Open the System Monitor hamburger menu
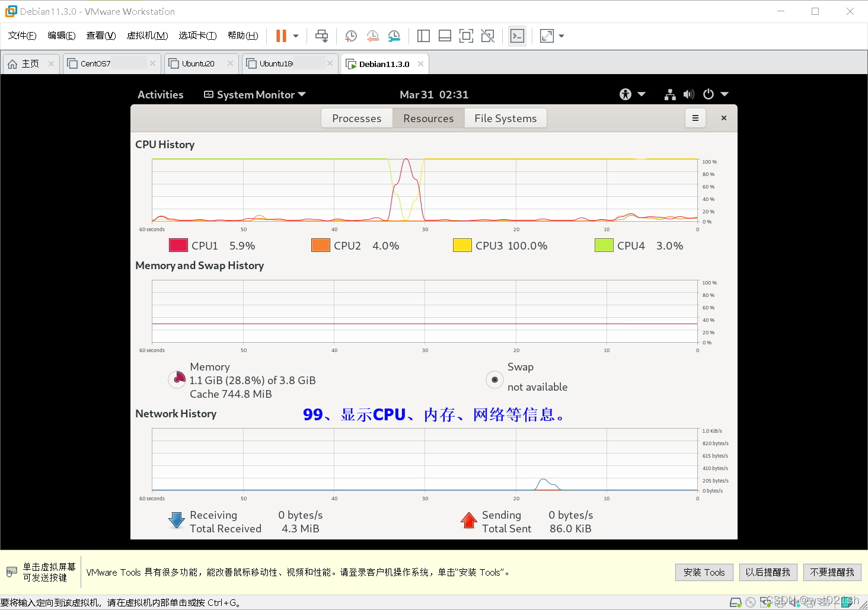Viewport: 868px width, 610px height. (x=695, y=118)
